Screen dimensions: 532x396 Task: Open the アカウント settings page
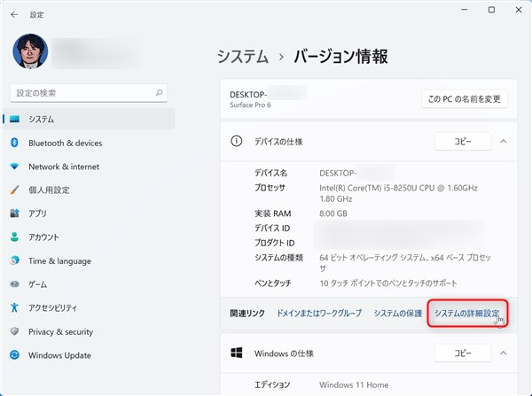pos(89,237)
